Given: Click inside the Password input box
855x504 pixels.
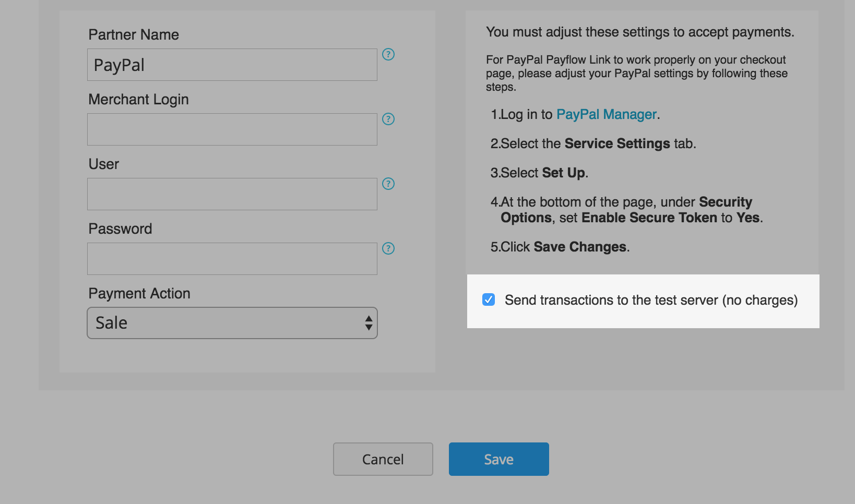Looking at the screenshot, I should [232, 259].
